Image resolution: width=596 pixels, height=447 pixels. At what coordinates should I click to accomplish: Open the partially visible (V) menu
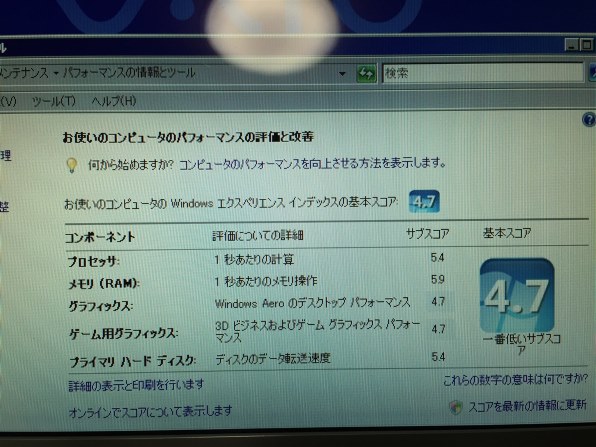8,101
